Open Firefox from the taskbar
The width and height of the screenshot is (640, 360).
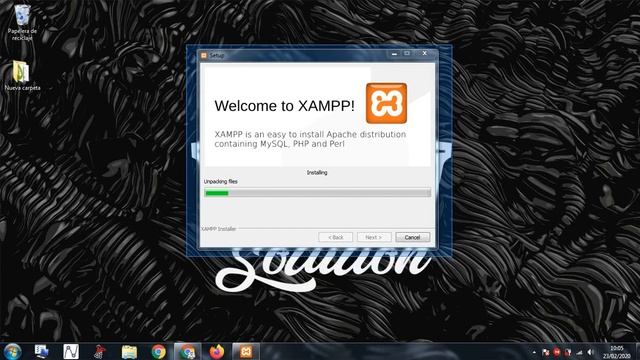point(217,351)
